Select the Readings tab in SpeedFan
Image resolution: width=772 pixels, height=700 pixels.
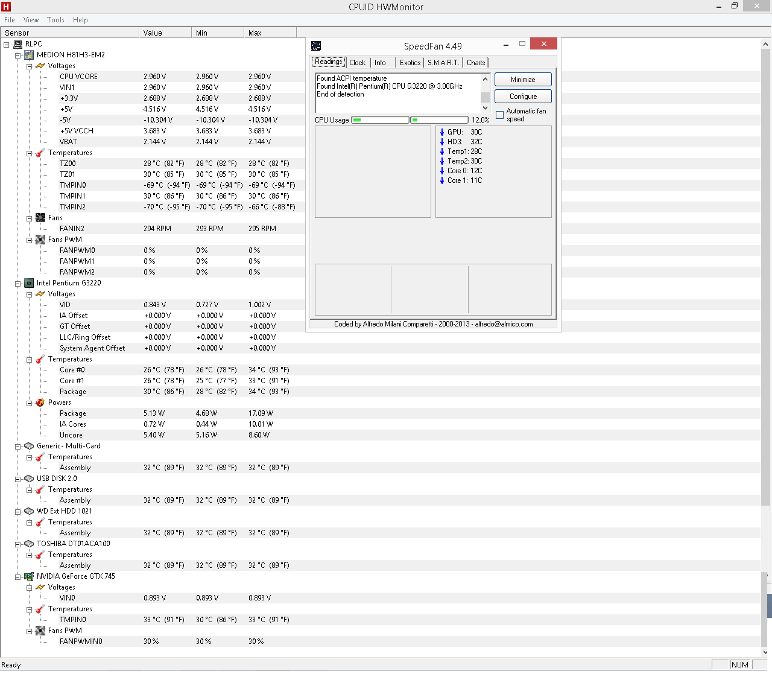coord(329,62)
